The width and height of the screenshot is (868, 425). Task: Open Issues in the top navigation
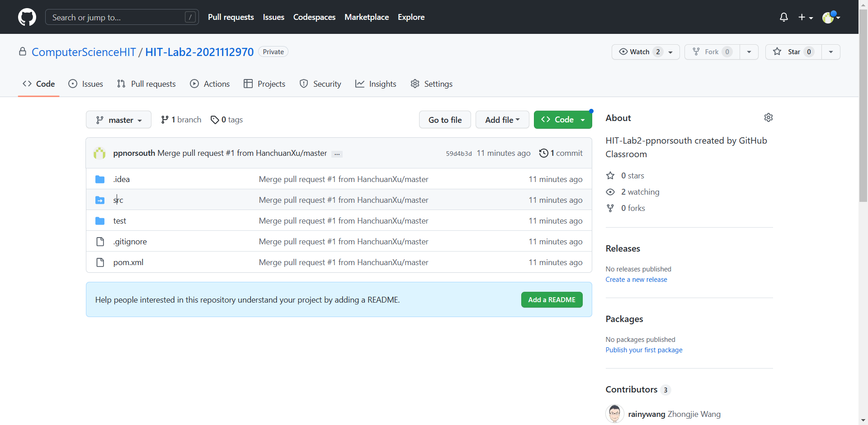click(x=274, y=17)
